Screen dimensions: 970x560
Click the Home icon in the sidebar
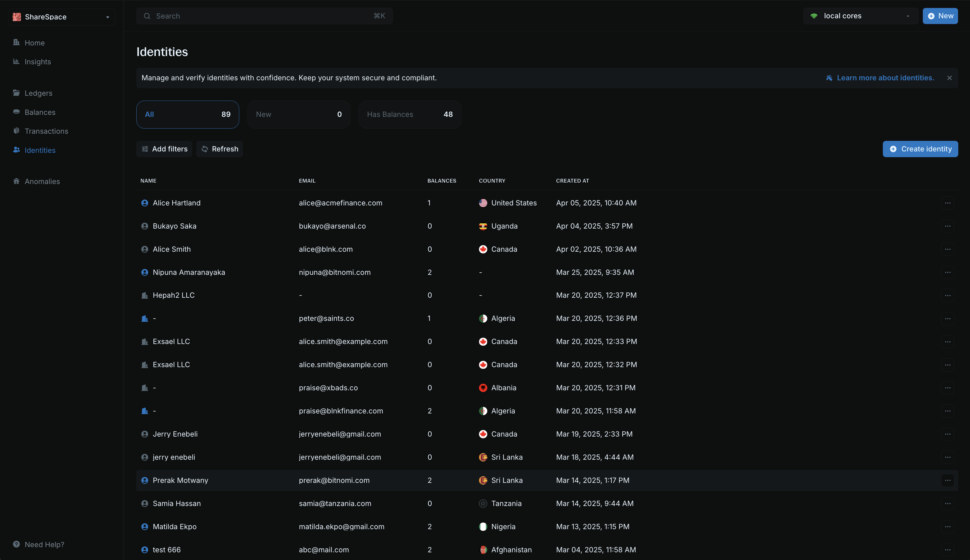(x=16, y=42)
